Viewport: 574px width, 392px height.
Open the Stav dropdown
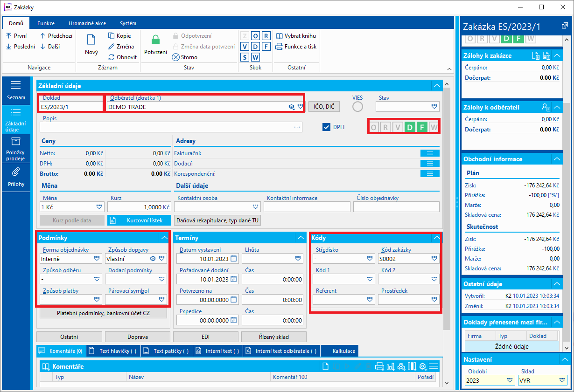[435, 107]
